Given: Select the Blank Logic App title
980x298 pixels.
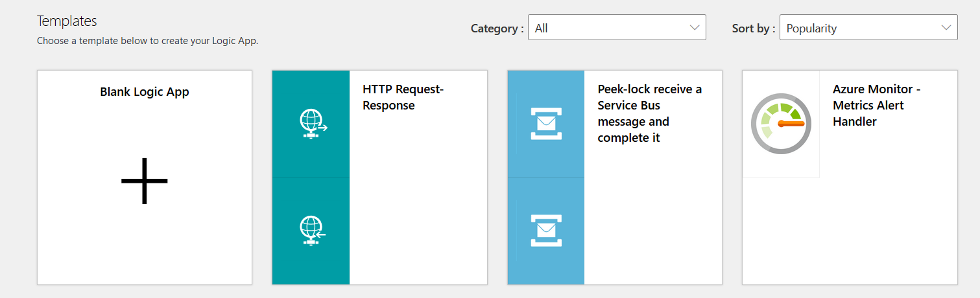Looking at the screenshot, I should pos(144,92).
